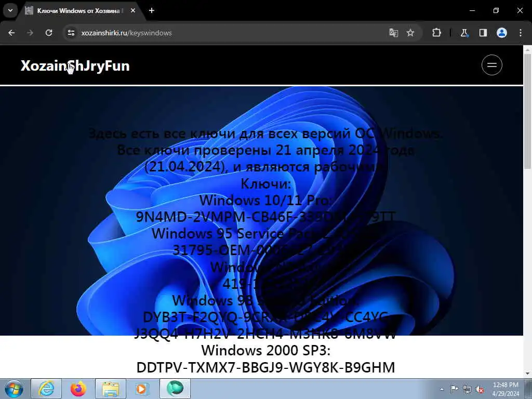Click the muted volume tray icon
This screenshot has width=532, height=399.
tap(480, 389)
